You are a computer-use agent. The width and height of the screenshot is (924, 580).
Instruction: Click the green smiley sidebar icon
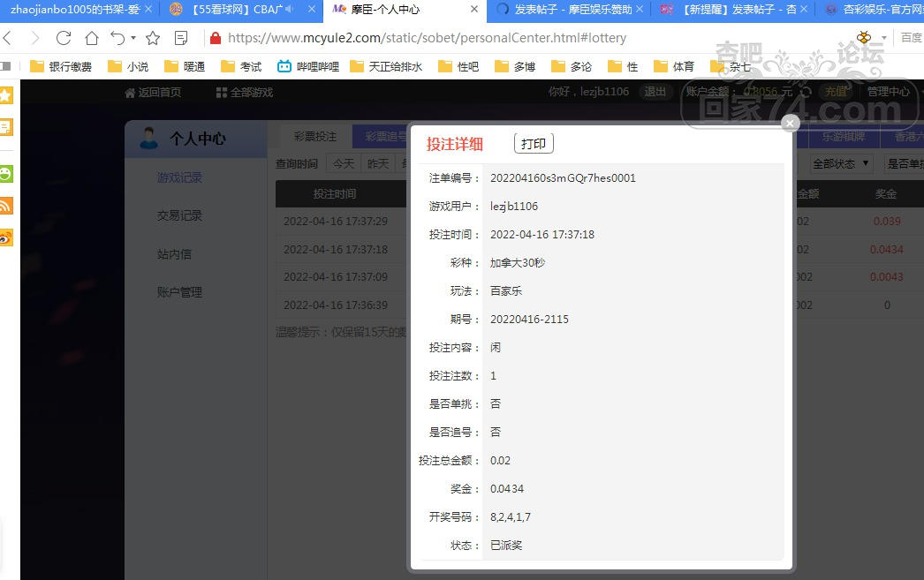pos(6,174)
